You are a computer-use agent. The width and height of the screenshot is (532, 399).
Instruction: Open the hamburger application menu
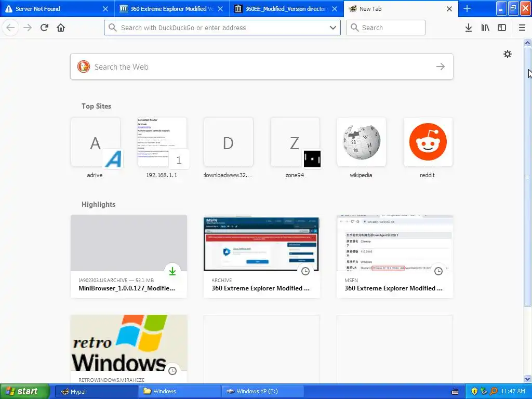[522, 28]
